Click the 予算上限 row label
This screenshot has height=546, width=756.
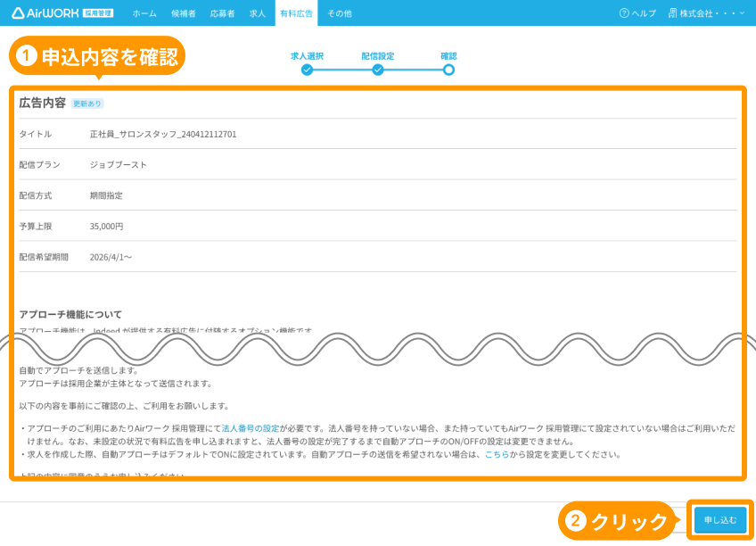click(x=35, y=227)
